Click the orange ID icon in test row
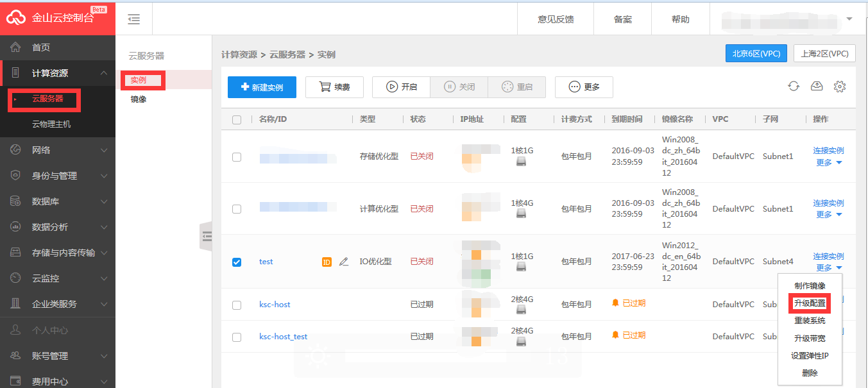 pyautogui.click(x=327, y=262)
